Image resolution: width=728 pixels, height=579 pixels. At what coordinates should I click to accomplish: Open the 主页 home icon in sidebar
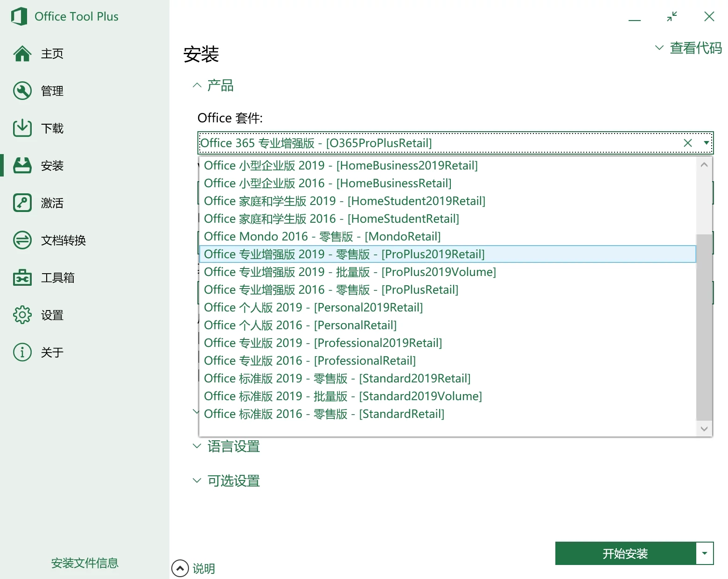click(x=22, y=54)
